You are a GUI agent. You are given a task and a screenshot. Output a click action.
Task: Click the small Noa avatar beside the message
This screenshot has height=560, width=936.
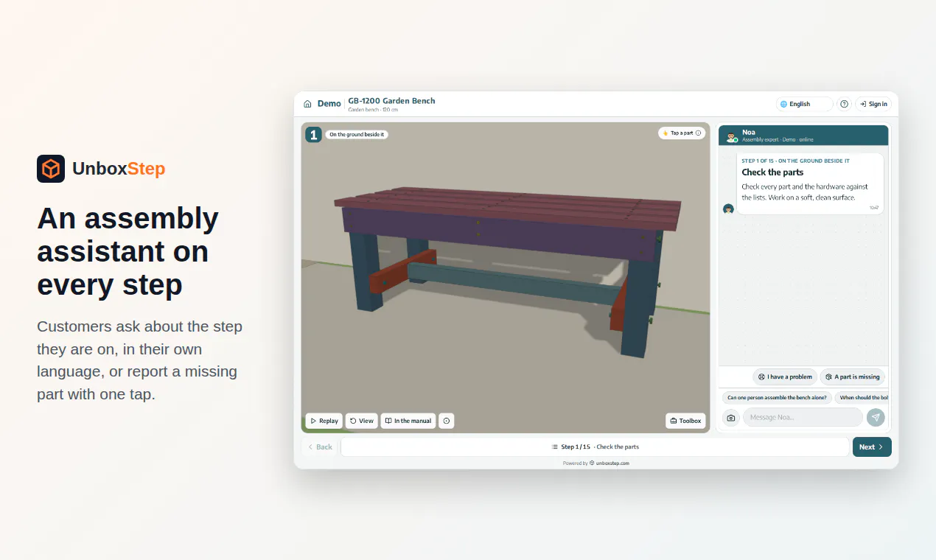pos(728,209)
